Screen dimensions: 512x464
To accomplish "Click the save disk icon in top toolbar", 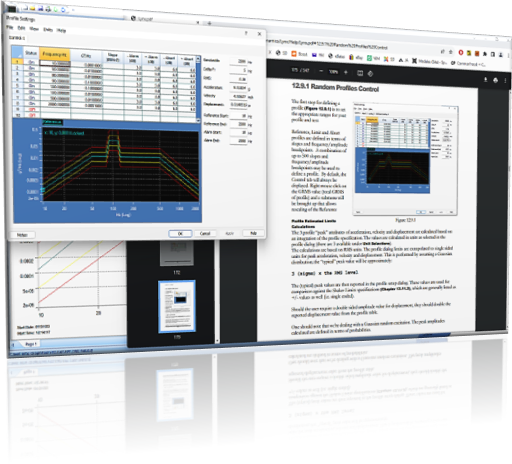I will 41,8.
